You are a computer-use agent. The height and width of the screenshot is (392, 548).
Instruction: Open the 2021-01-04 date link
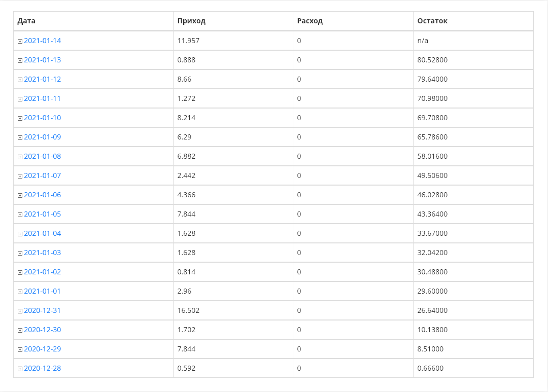click(42, 233)
